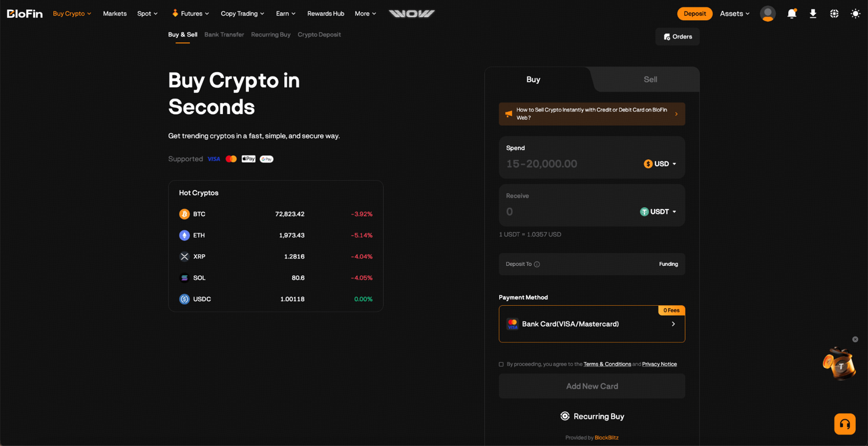Switch to Bank Transfer tab
The height and width of the screenshot is (446, 868).
(x=224, y=35)
